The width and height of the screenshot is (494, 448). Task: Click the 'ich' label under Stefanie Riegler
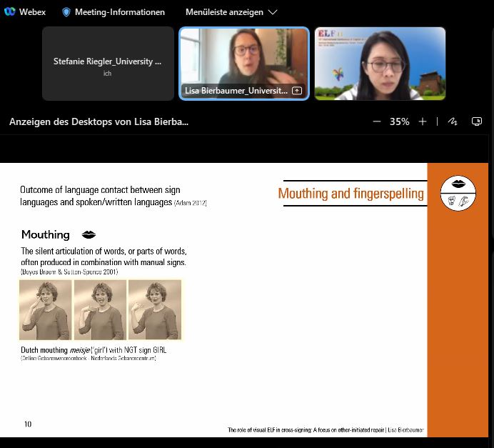point(107,73)
